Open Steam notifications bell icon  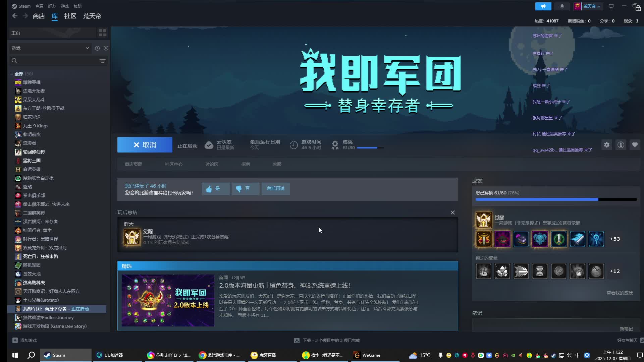[562, 6]
